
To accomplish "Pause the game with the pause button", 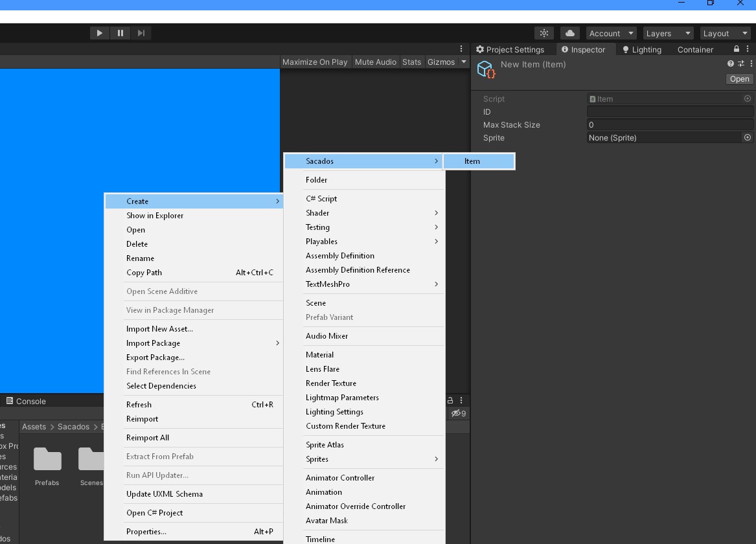I will pos(120,33).
